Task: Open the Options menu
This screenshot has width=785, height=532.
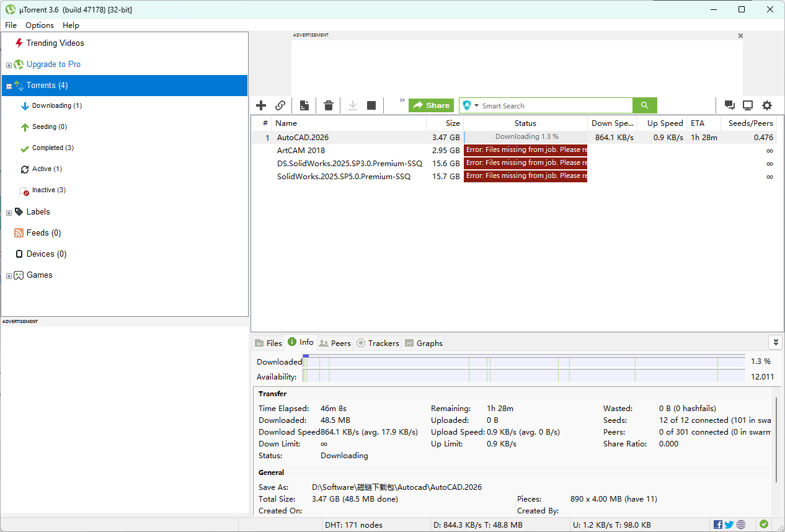Action: (40, 25)
